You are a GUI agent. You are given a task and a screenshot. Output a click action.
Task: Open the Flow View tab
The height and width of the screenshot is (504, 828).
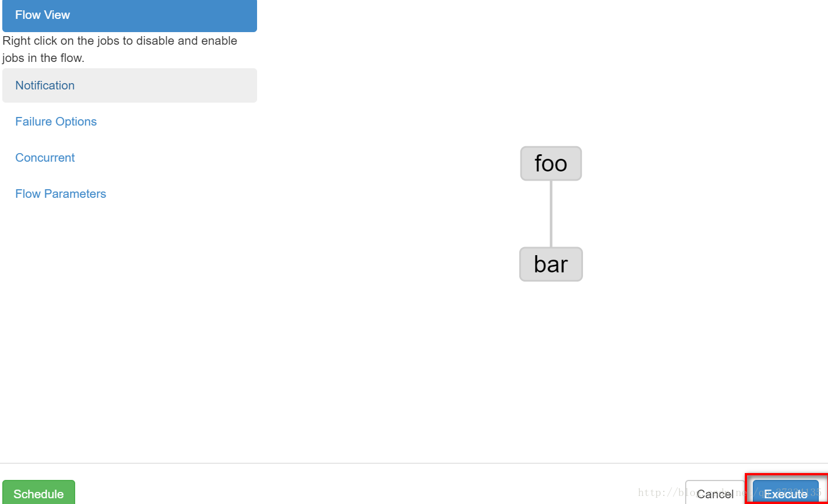click(x=130, y=15)
